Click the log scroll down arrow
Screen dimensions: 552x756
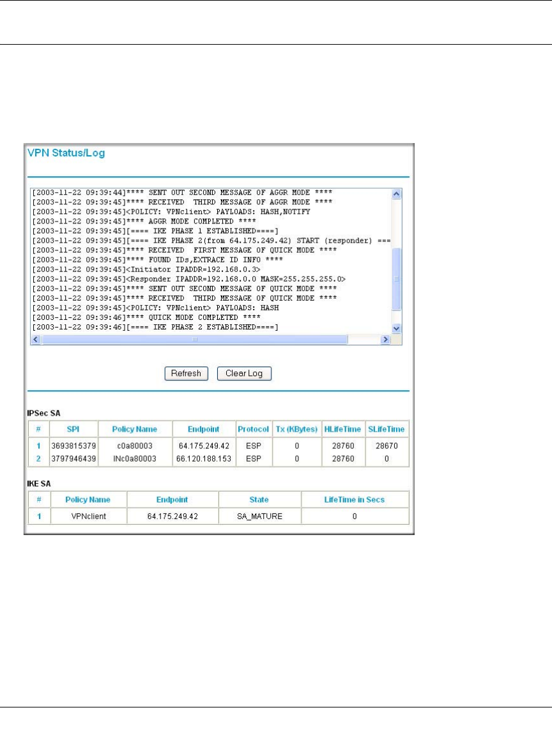pyautogui.click(x=397, y=328)
